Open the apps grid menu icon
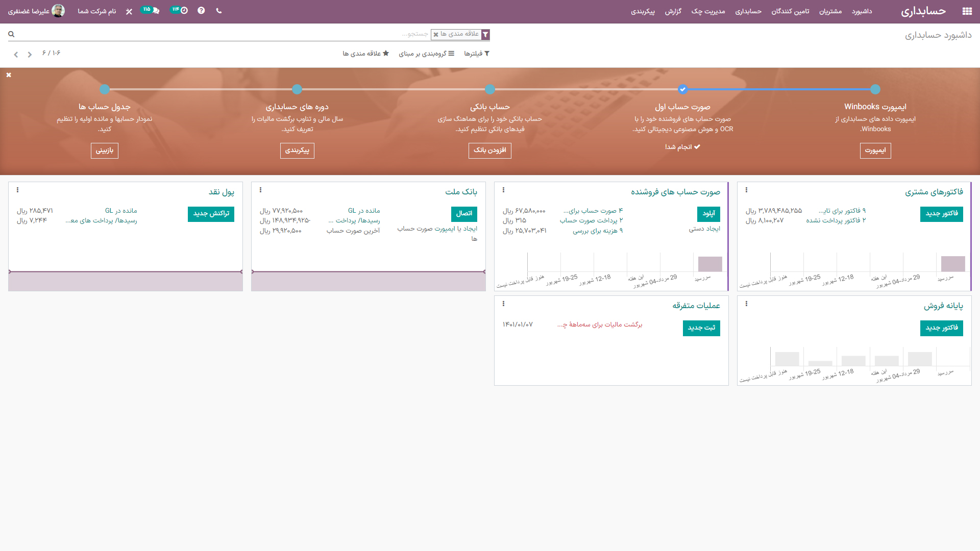Image resolution: width=980 pixels, height=551 pixels. (967, 11)
